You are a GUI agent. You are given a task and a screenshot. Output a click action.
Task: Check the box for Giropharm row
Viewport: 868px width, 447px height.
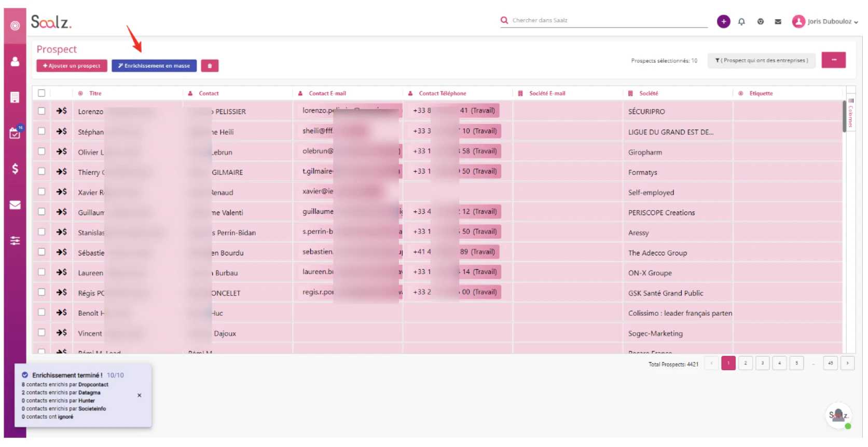pos(42,152)
